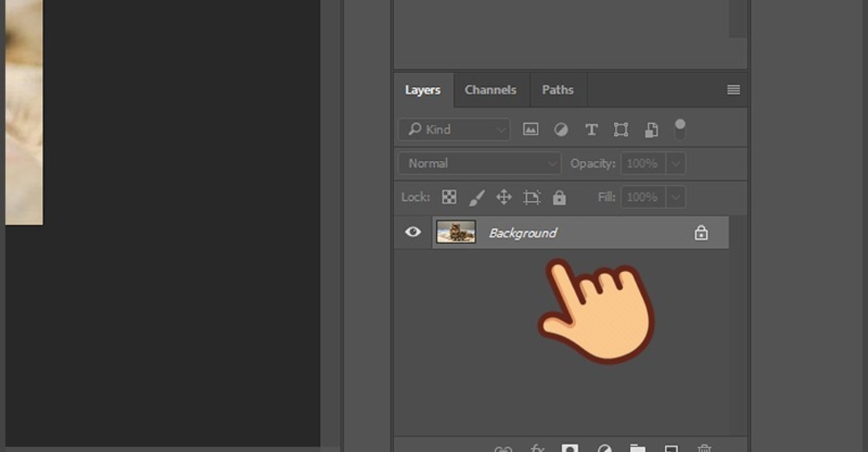Image resolution: width=868 pixels, height=452 pixels.
Task: Lock all layer attributes
Action: tap(559, 197)
